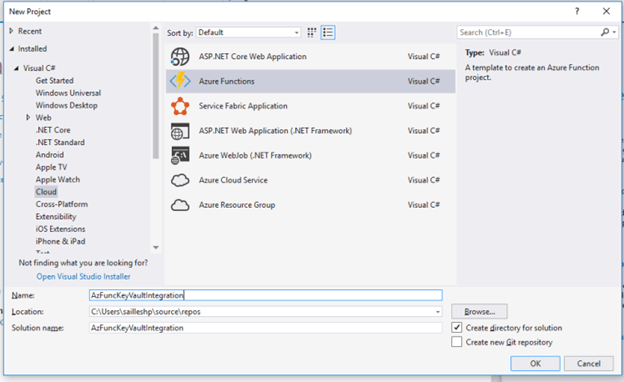The width and height of the screenshot is (624, 382).
Task: Select Azure WebJob (.NET Framework) template name
Action: [x=255, y=156]
